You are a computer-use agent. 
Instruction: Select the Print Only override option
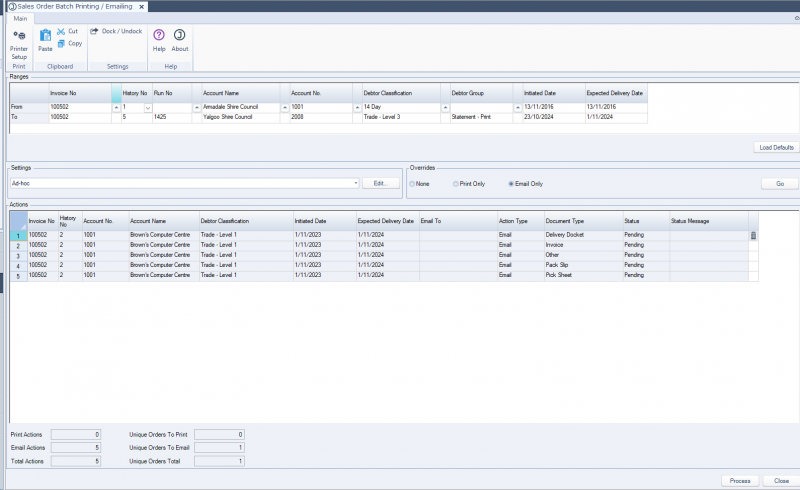click(x=456, y=184)
